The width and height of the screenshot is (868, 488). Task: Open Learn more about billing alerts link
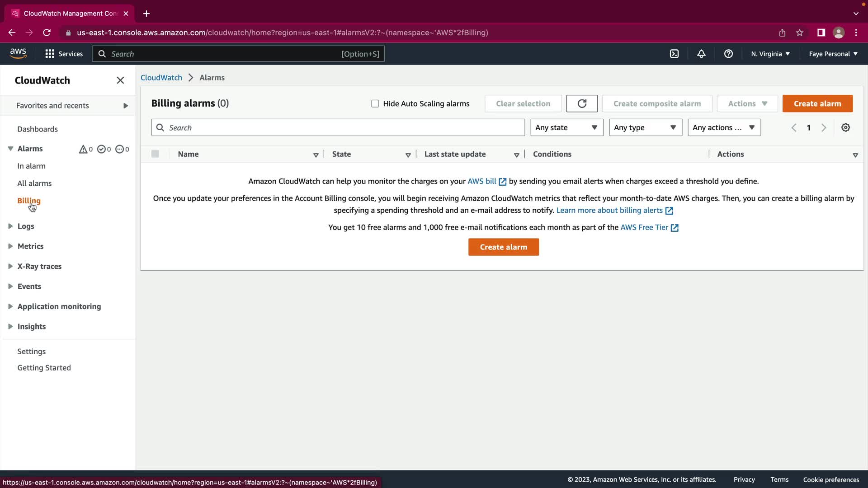609,211
